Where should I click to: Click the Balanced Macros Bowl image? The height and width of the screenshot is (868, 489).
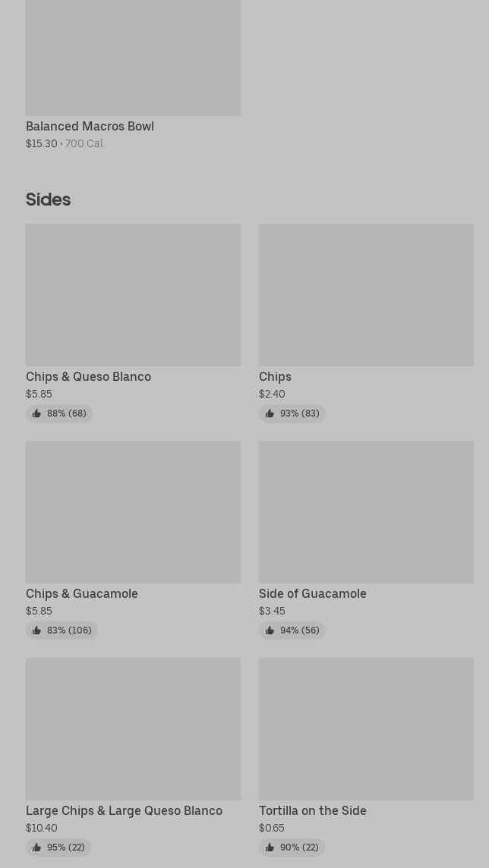click(133, 58)
